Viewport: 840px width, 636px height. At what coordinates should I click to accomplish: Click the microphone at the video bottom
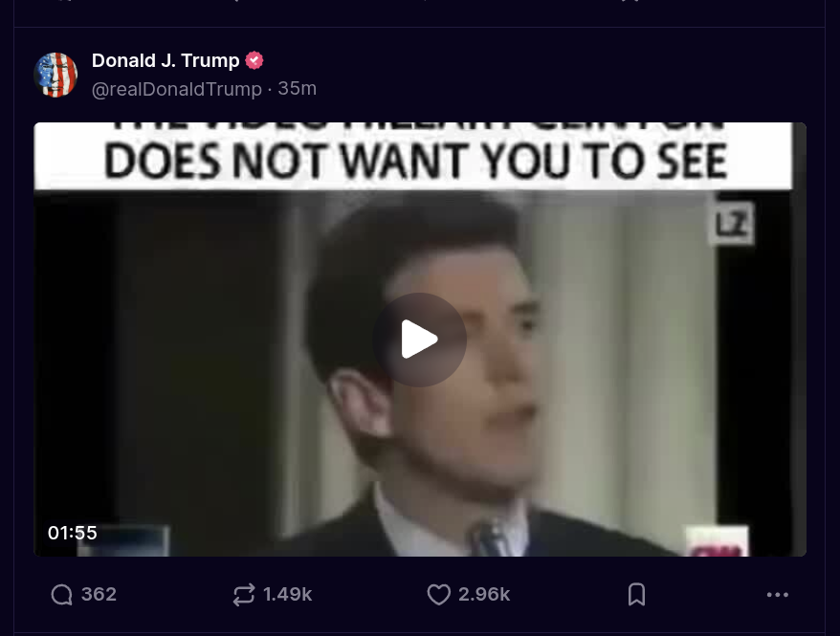pyautogui.click(x=490, y=537)
